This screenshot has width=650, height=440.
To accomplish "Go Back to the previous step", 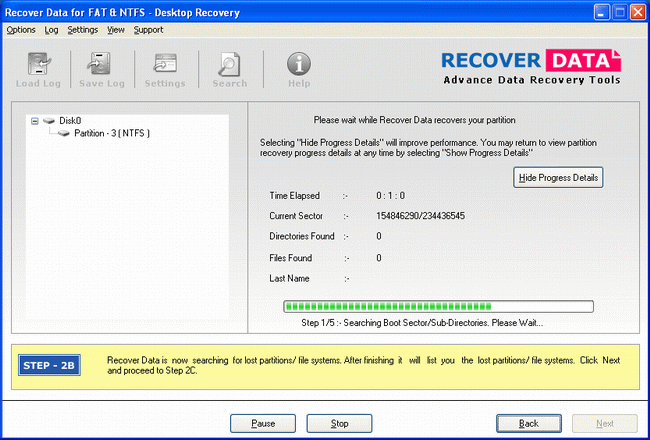I will click(530, 423).
